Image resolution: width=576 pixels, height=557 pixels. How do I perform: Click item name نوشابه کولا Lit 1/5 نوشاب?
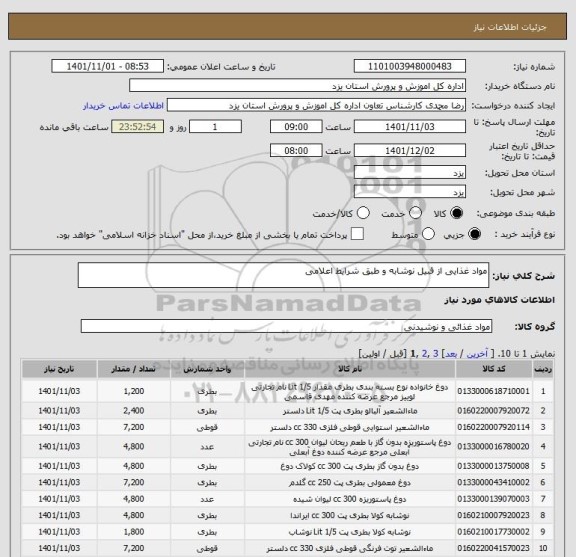click(350, 532)
